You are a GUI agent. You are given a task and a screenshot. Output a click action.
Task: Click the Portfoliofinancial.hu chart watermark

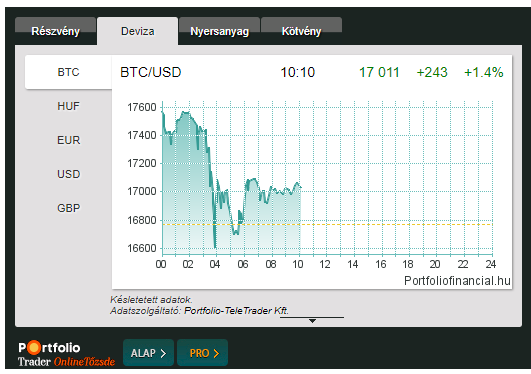(x=457, y=281)
